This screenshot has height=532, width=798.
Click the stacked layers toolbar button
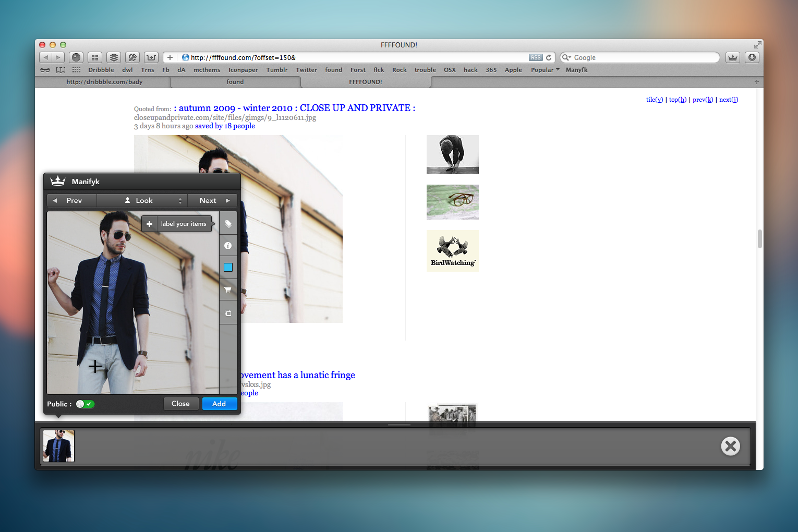coord(114,57)
